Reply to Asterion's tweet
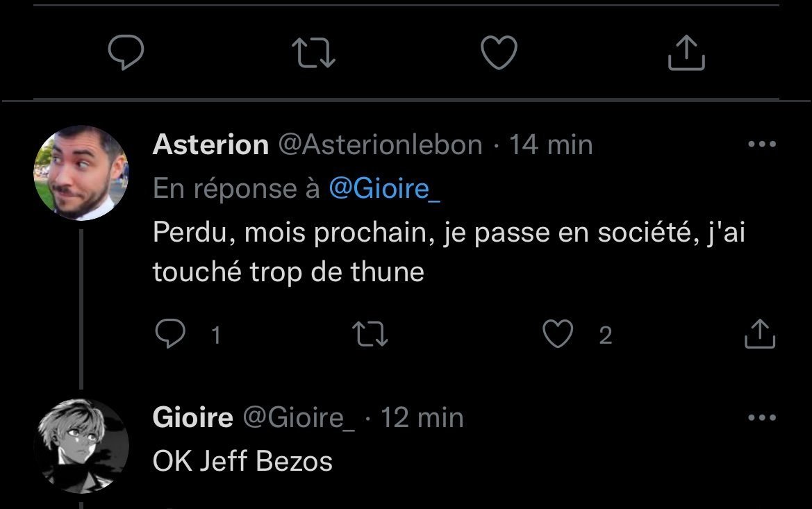The height and width of the screenshot is (509, 812). click(169, 335)
